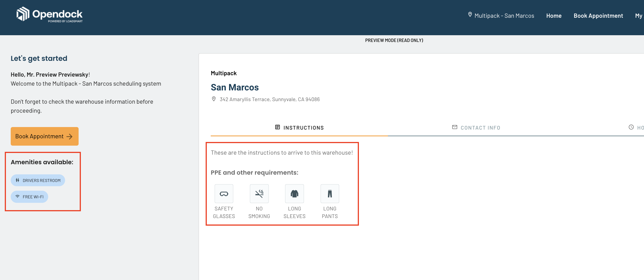Click the 342 Amaryllis Terrace address text

tap(269, 99)
